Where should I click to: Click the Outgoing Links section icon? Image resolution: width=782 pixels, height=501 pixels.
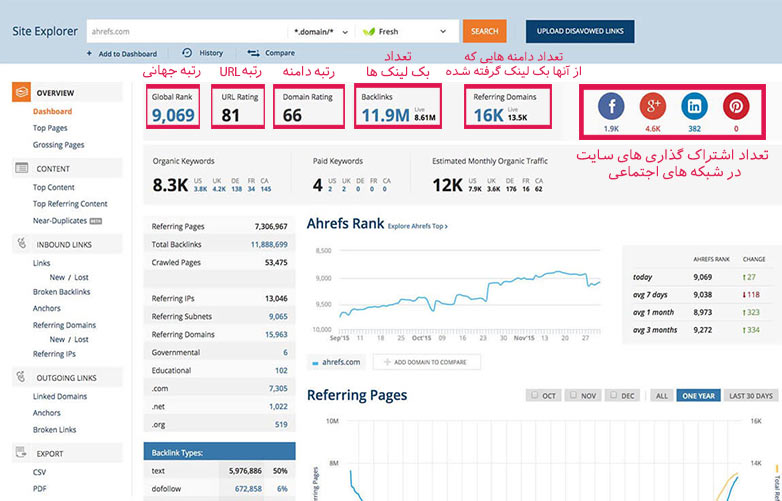tap(21, 377)
